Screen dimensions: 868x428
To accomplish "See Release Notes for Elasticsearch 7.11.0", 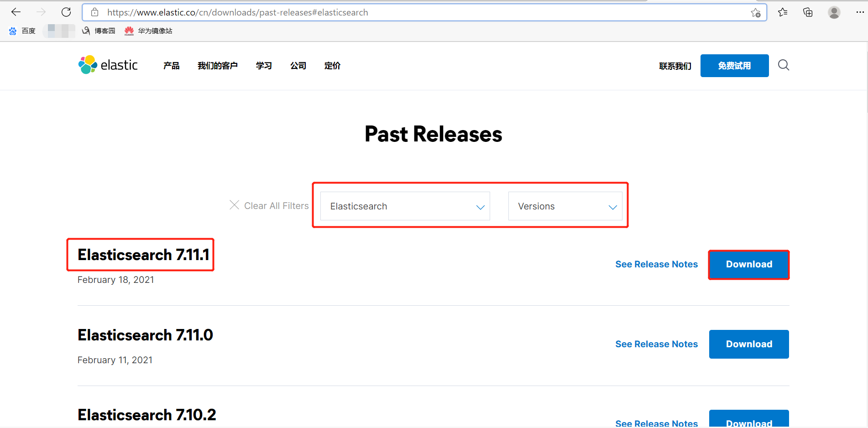I will (x=657, y=344).
